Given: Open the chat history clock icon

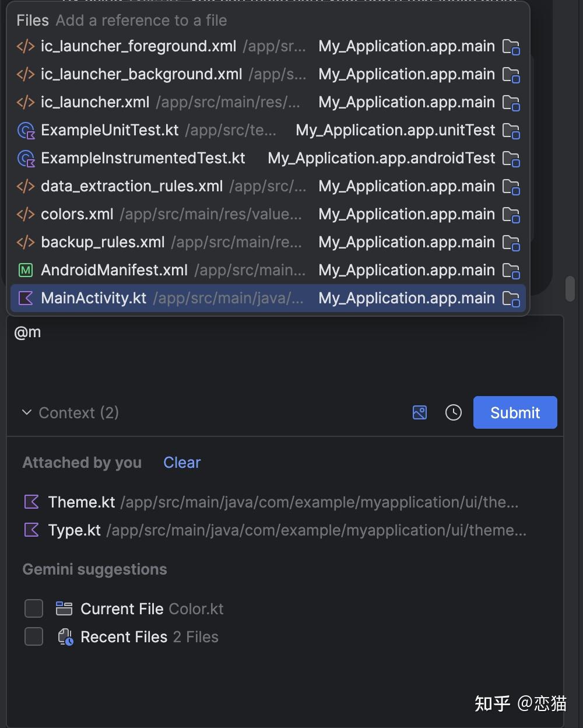Looking at the screenshot, I should coord(454,412).
